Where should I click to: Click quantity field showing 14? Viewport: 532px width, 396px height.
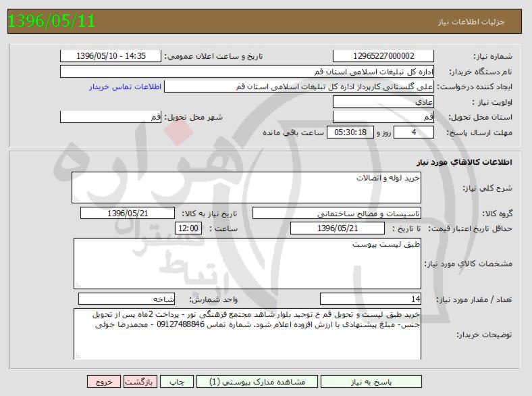[x=371, y=299]
